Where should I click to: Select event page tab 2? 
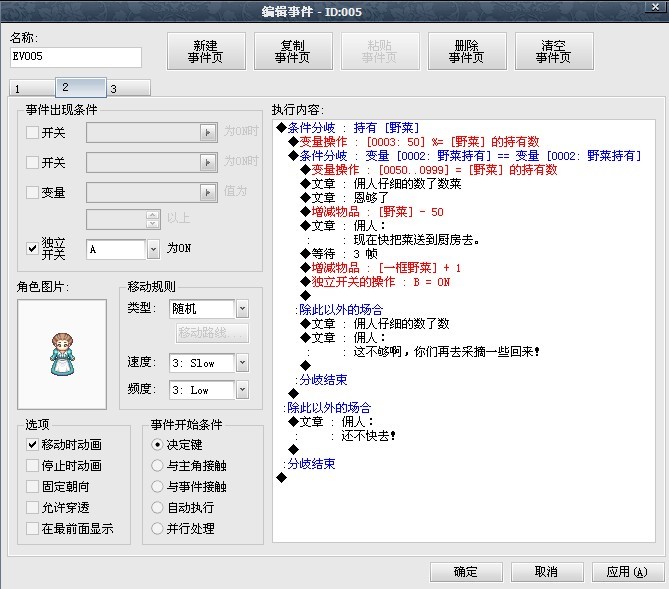(81, 87)
